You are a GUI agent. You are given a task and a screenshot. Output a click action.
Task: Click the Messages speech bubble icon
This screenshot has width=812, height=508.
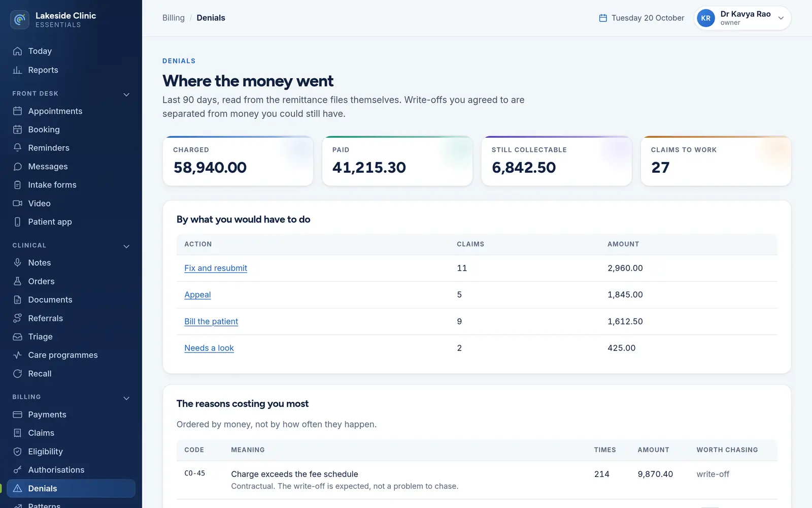pyautogui.click(x=17, y=167)
